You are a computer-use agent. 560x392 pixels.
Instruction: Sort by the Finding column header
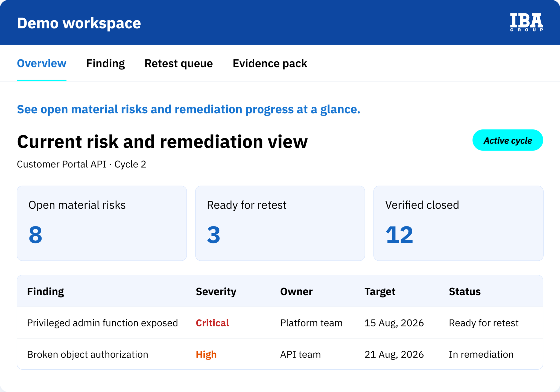pyautogui.click(x=45, y=291)
